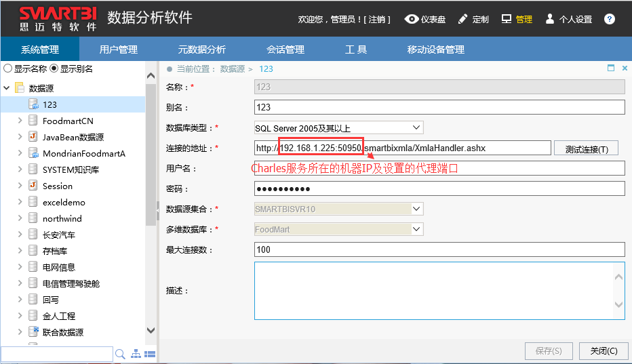Click the SYSTEM知识库 database icon
Viewport: 632px width, 364px height.
(33, 169)
